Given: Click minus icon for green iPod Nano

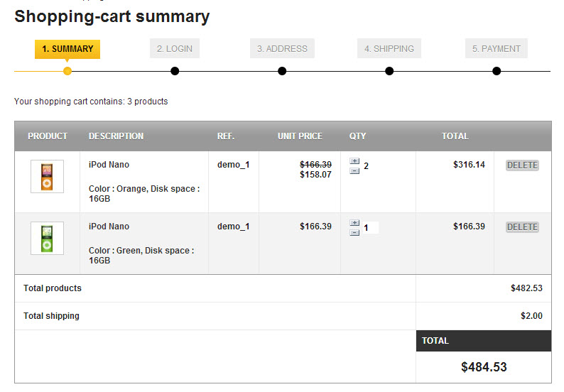Looking at the screenshot, I should point(354,232).
